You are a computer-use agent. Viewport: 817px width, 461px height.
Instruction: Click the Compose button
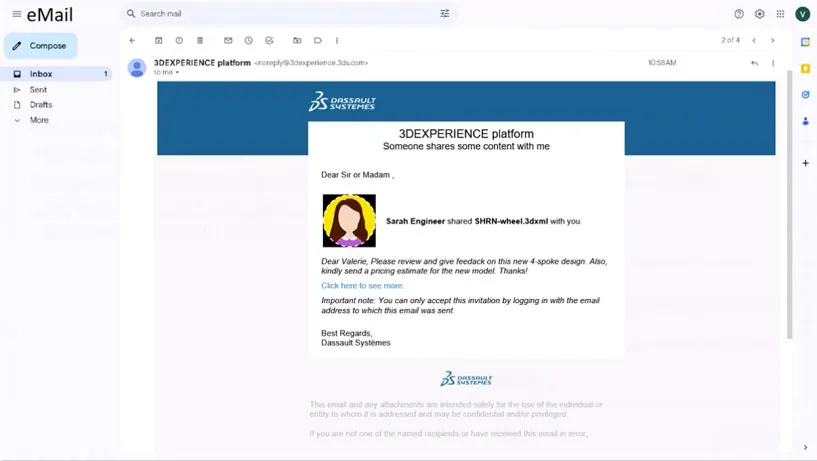pos(41,46)
